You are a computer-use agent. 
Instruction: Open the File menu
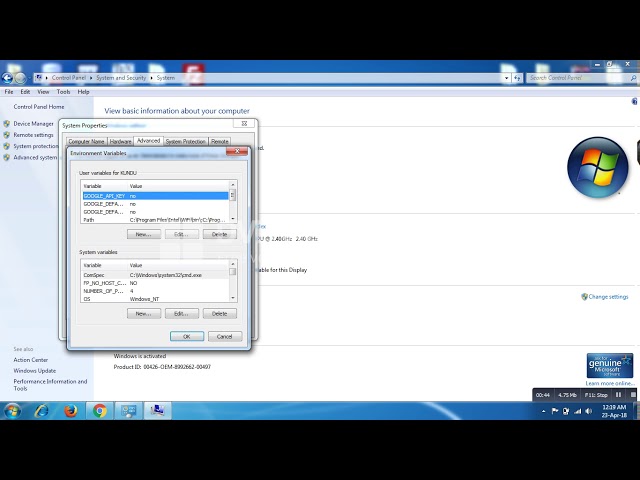point(9,92)
